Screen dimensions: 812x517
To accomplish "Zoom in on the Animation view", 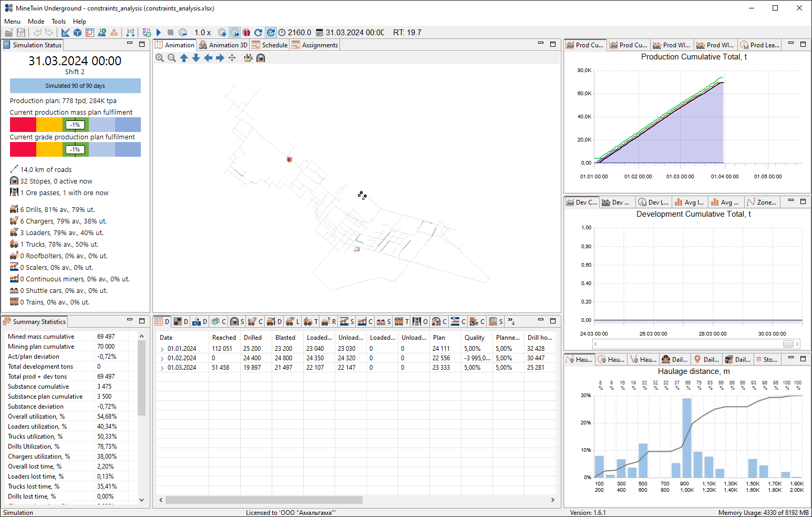I will pyautogui.click(x=160, y=58).
